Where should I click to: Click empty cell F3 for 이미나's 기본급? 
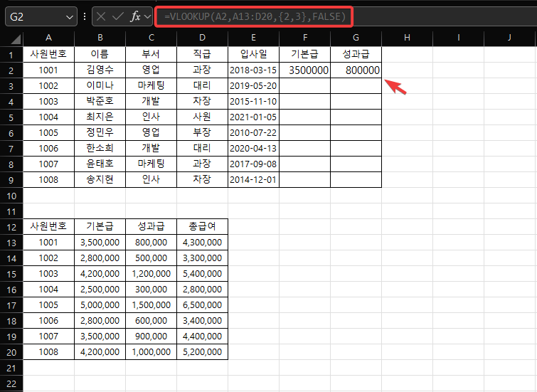pyautogui.click(x=305, y=85)
